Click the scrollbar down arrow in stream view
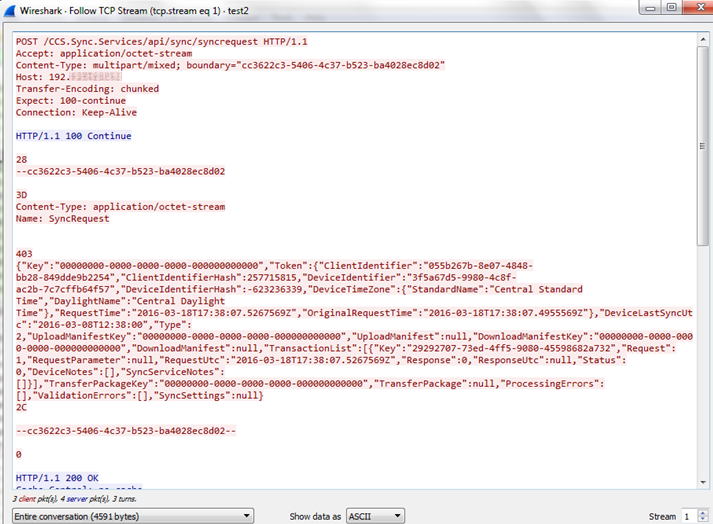This screenshot has height=524, width=713. tap(703, 482)
